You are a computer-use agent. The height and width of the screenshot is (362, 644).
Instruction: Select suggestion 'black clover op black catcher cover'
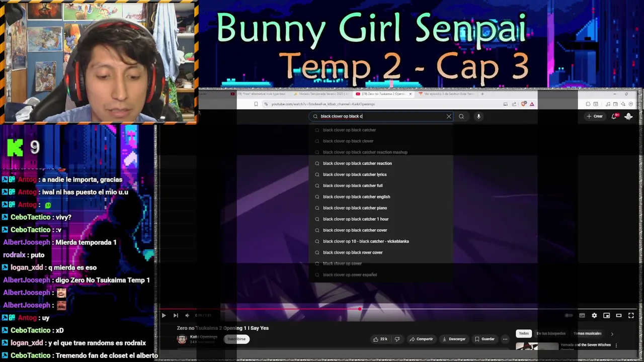(381, 230)
